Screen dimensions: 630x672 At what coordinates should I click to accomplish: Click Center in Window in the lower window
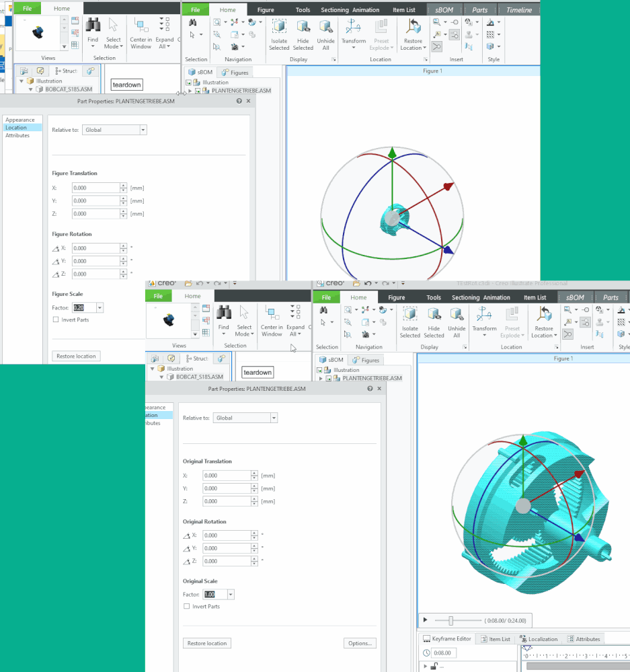tap(272, 321)
